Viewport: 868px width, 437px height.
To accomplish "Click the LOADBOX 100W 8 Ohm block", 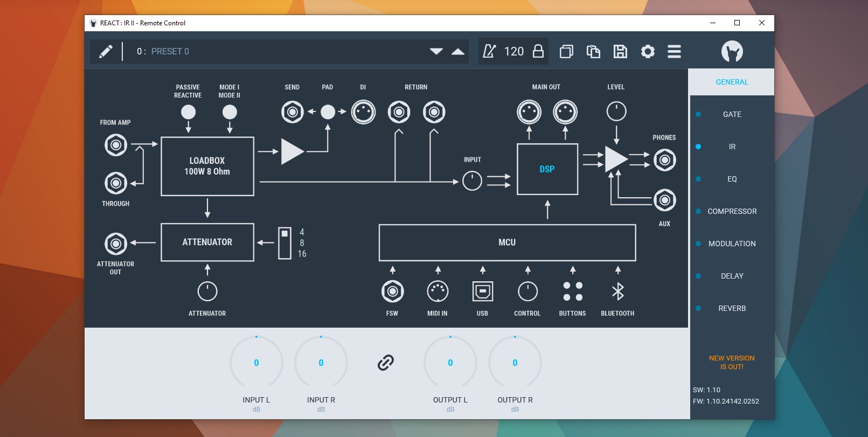I will pyautogui.click(x=207, y=166).
